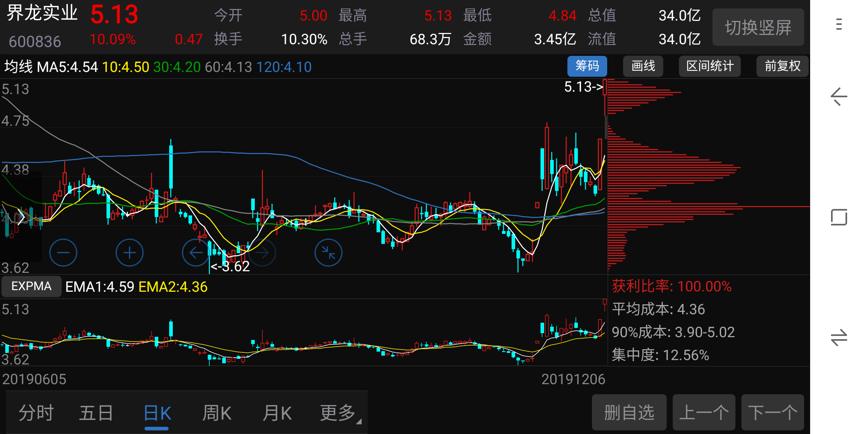
Task: Remove stock via 删自选 button
Action: [x=629, y=412]
